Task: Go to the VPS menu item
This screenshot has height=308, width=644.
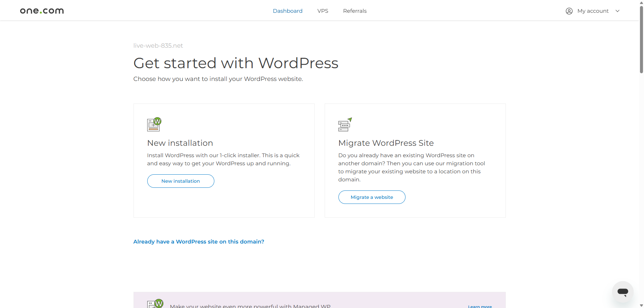Action: click(323, 11)
